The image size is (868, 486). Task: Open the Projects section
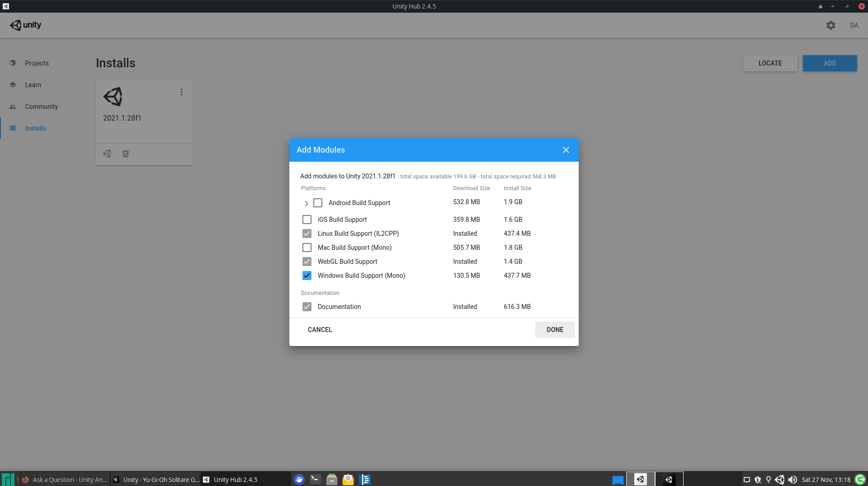pyautogui.click(x=37, y=63)
